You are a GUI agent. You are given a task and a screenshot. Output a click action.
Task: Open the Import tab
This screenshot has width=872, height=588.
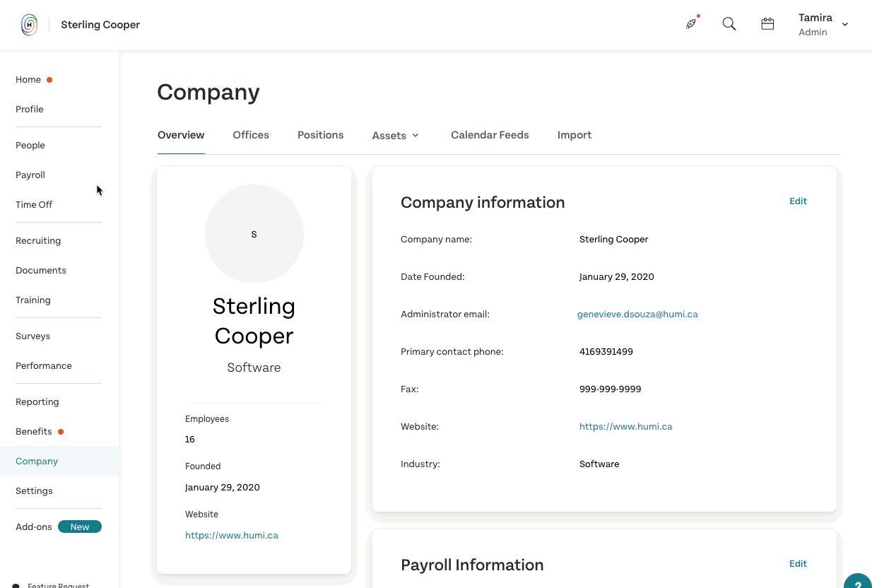[575, 135]
